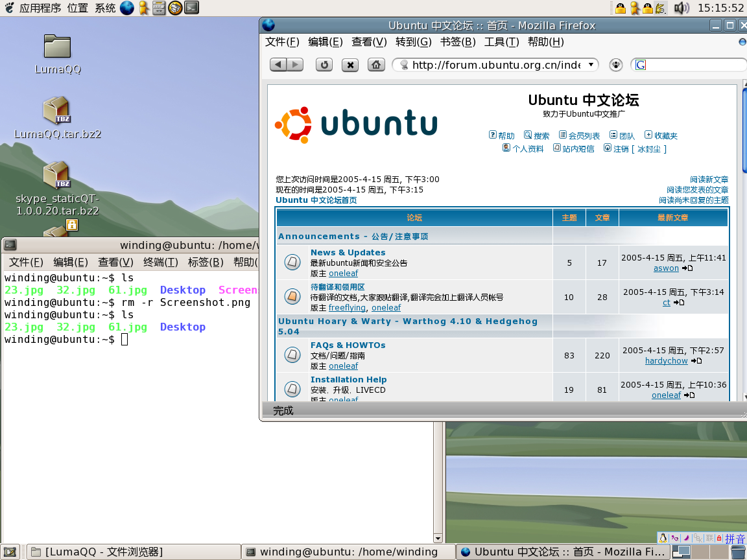Open Firefox 文件(F) menu
This screenshot has height=560, width=747.
coord(282,42)
